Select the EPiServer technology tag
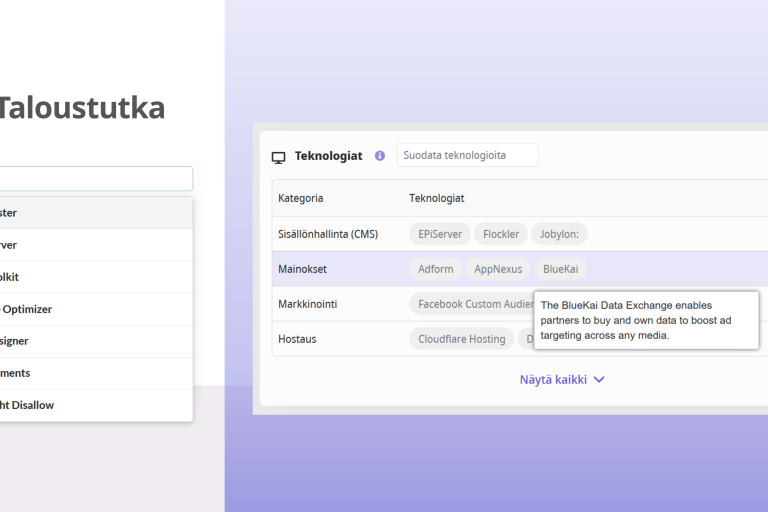Viewport: 768px width, 512px height. [x=440, y=234]
